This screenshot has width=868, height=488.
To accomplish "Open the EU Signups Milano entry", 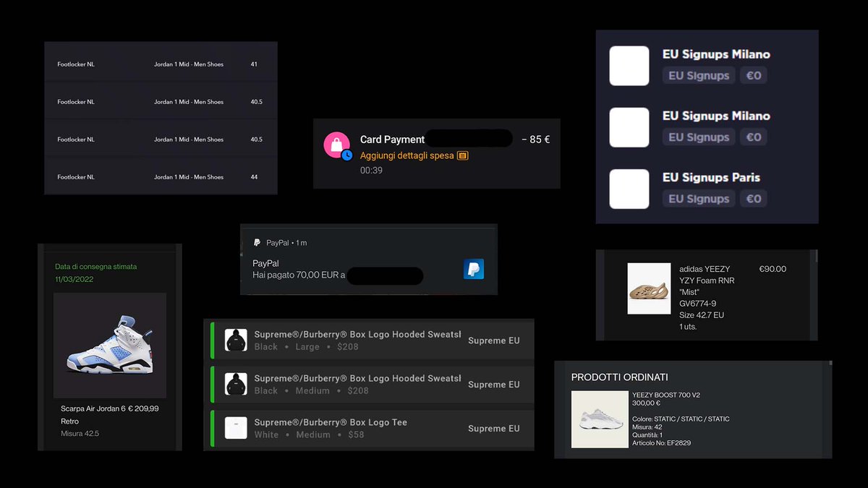I will [x=717, y=54].
